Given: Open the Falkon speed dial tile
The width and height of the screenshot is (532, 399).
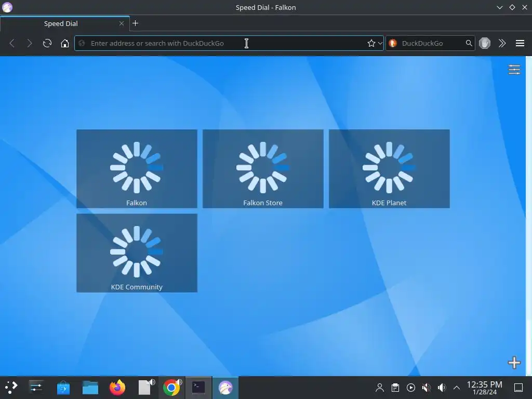Looking at the screenshot, I should tap(137, 169).
